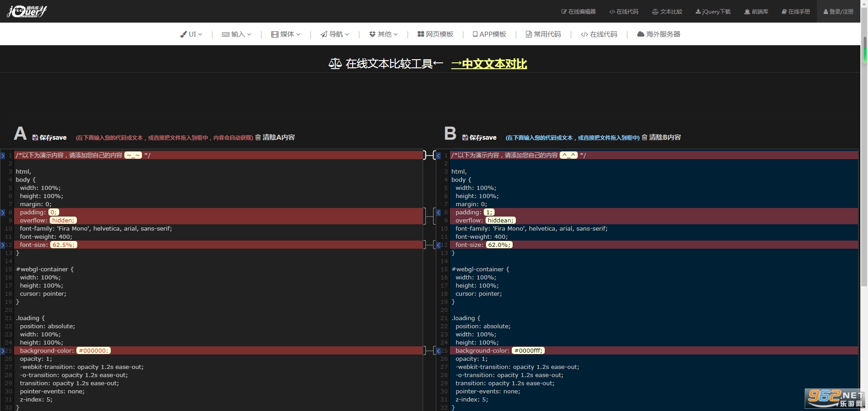Open the 常用代码 nav item
The width and height of the screenshot is (868, 411).
click(x=543, y=34)
